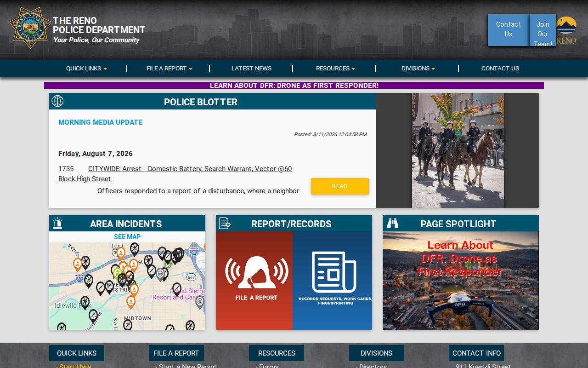The image size is (588, 368).
Task: Click the footer File a Report heading
Action: 176,353
